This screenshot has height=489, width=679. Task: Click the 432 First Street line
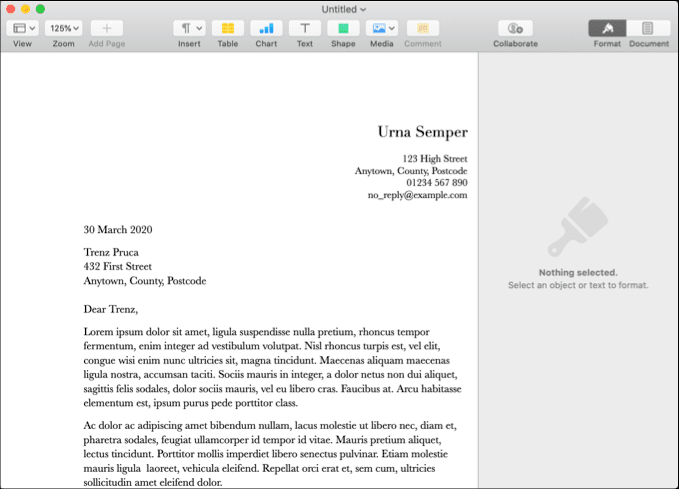(x=117, y=266)
